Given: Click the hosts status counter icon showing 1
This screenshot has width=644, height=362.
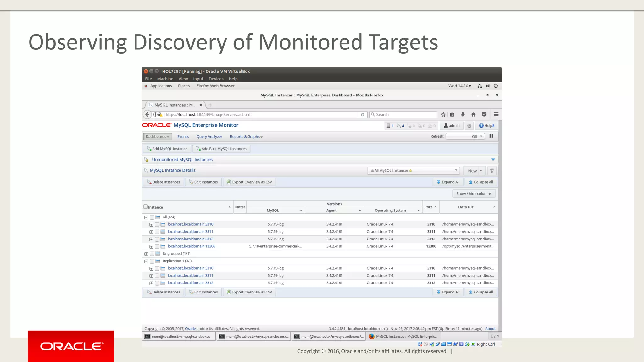Looking at the screenshot, I should point(390,126).
